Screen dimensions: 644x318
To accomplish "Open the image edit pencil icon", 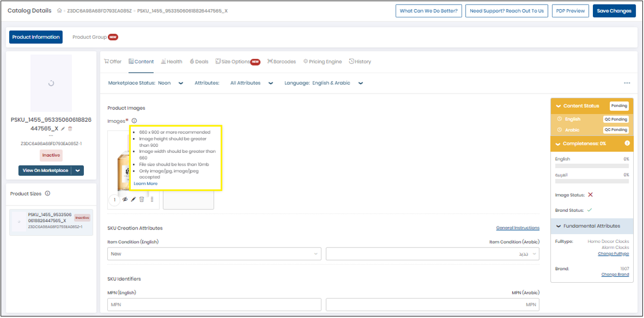I will (x=133, y=199).
